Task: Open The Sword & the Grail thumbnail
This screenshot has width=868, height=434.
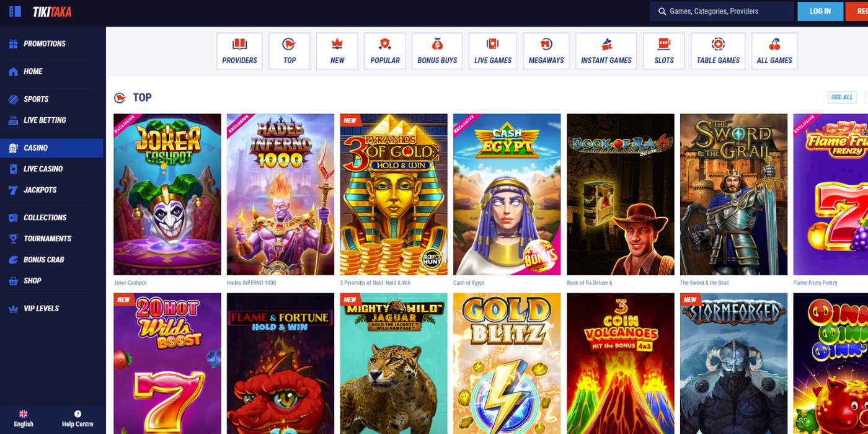Action: tap(734, 195)
